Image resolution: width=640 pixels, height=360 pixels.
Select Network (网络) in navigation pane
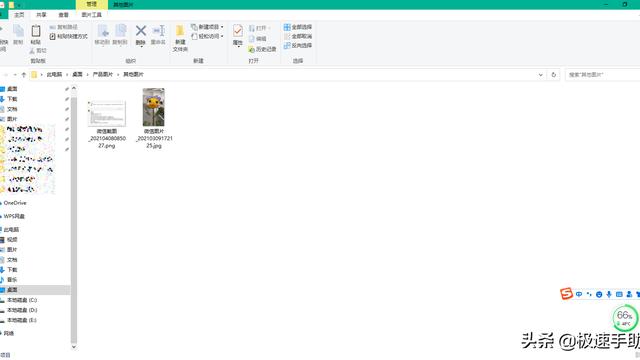[x=9, y=333]
